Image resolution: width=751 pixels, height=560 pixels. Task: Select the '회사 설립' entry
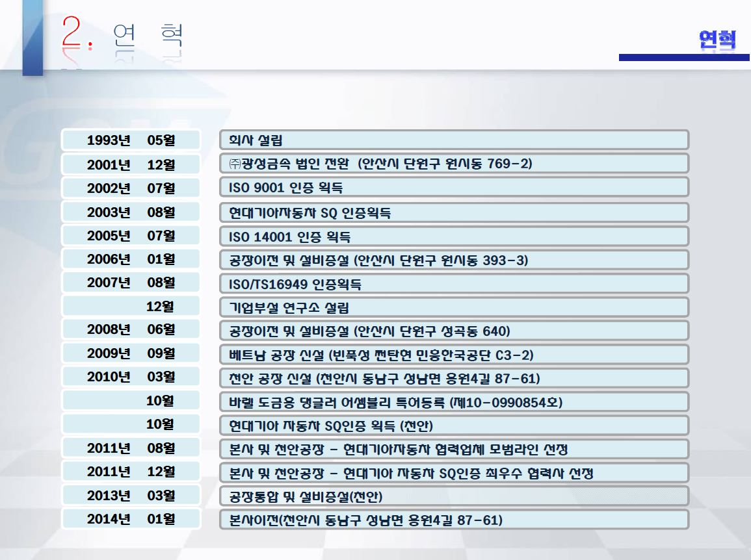tap(454, 140)
